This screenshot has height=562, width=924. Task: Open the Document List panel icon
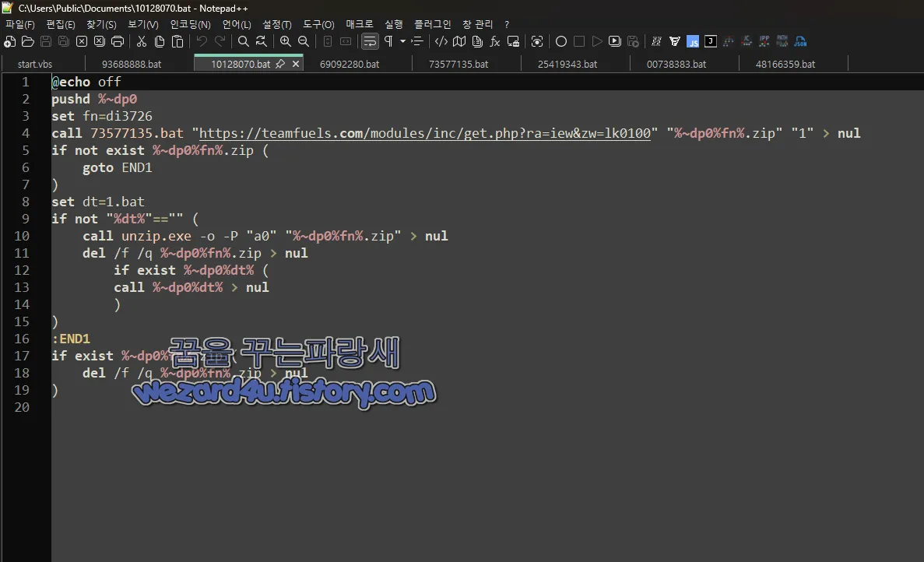(x=477, y=41)
